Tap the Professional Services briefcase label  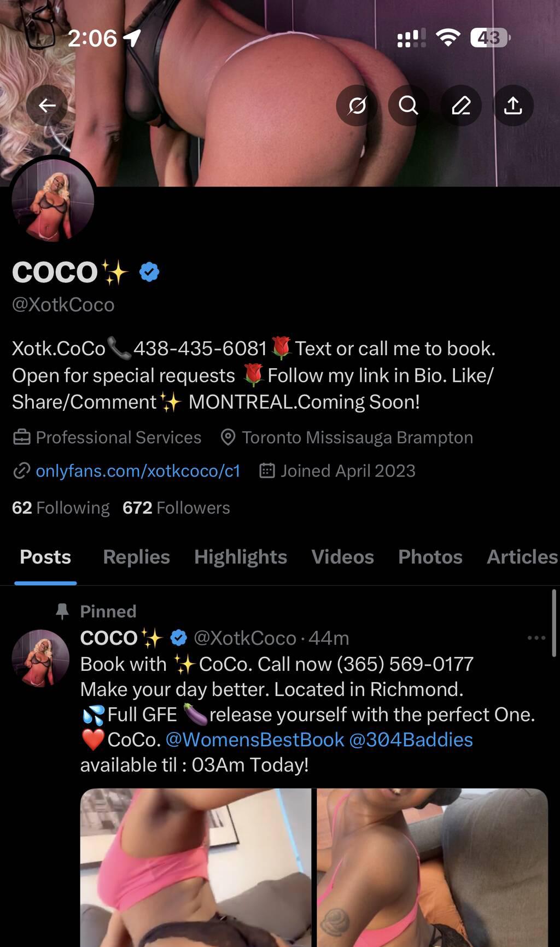pos(107,438)
